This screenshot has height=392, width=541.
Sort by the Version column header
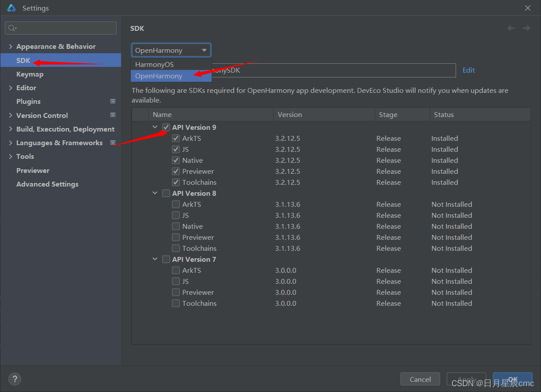coord(324,114)
